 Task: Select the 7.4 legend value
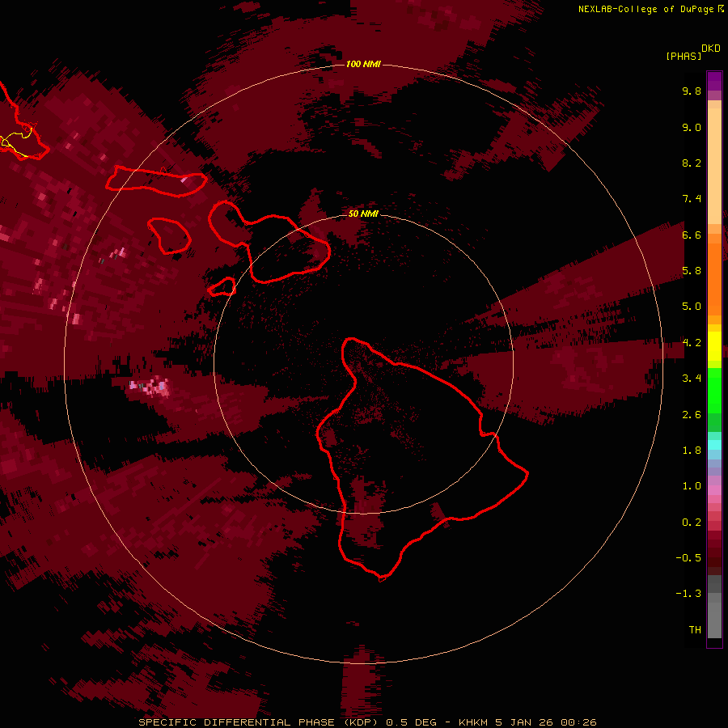coord(692,199)
